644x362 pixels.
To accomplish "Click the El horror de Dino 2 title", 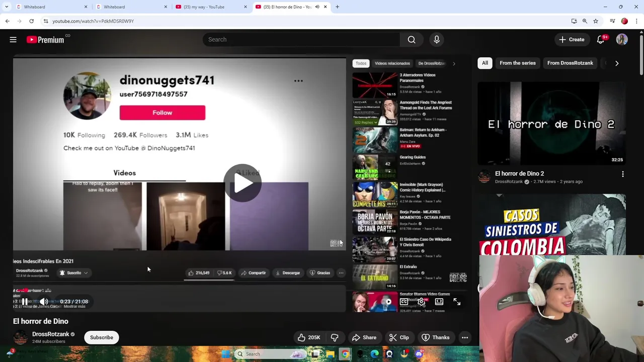I will [x=519, y=173].
